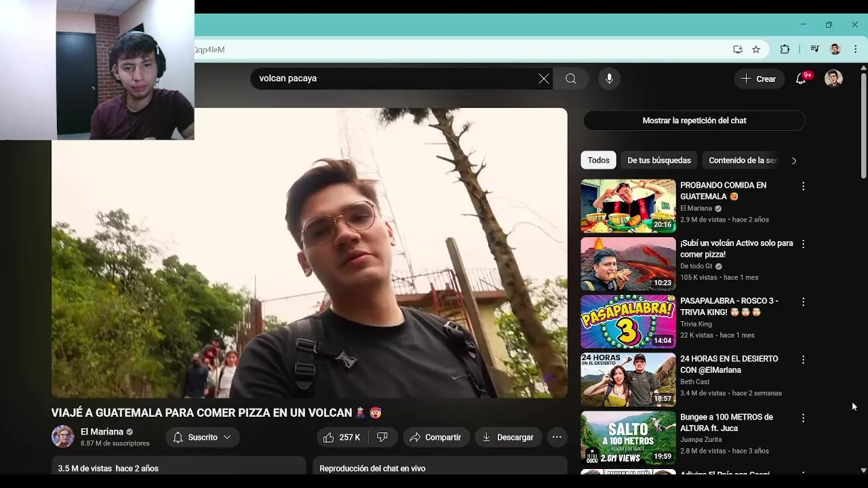Screen dimensions: 868x488
Task: Restore the Chrome window size
Action: (829, 25)
